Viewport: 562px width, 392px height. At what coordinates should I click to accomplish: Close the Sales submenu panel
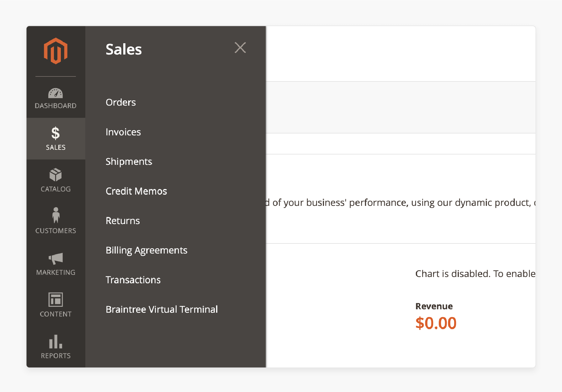click(240, 48)
